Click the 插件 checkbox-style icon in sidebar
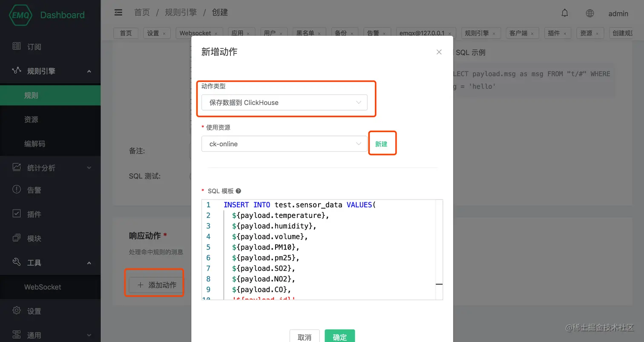 point(17,214)
